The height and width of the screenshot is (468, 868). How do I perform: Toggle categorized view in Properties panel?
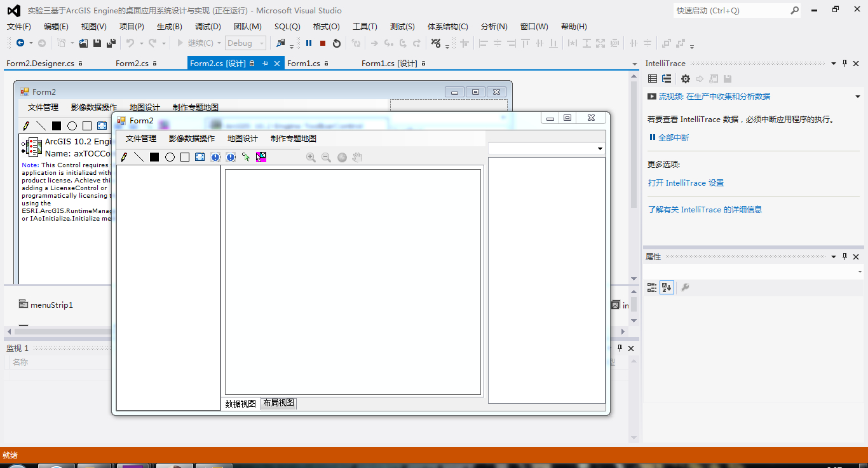coord(652,287)
